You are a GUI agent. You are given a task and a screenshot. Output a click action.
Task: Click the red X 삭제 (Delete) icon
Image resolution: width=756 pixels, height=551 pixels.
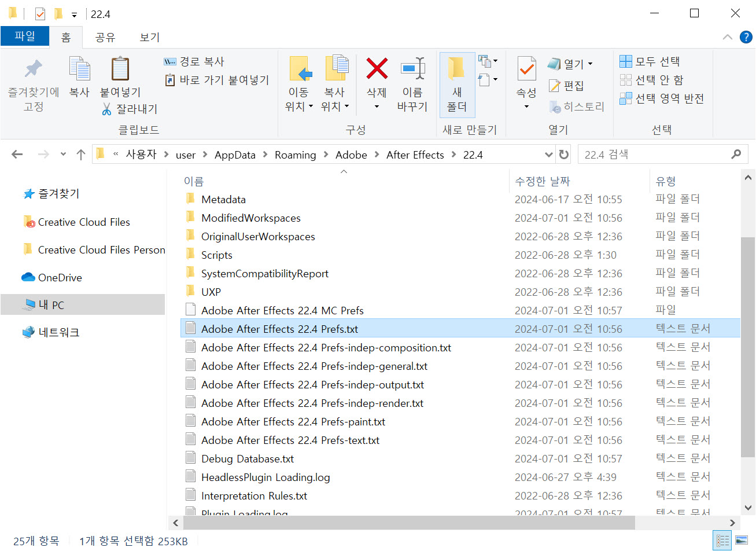(377, 69)
